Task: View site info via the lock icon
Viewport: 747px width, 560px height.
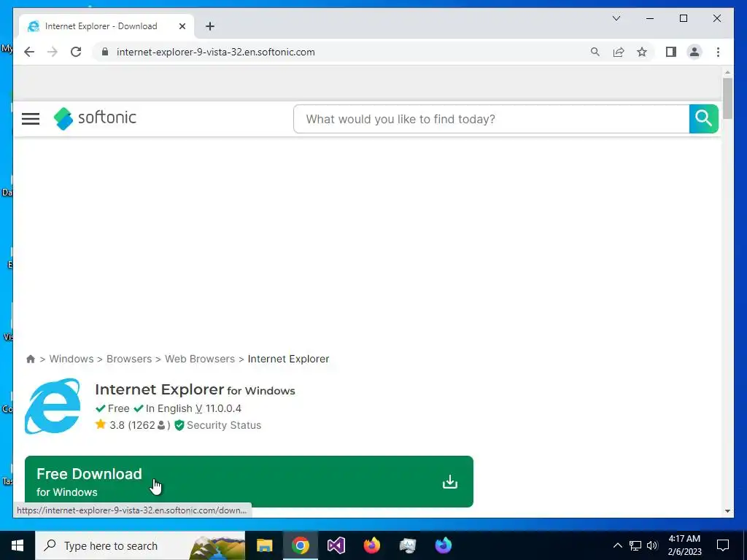Action: [x=105, y=52]
